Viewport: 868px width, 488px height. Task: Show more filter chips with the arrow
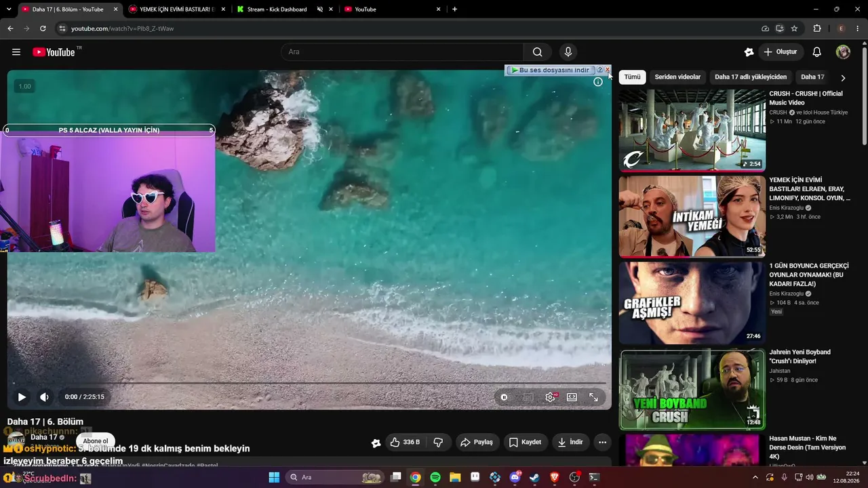tap(843, 78)
